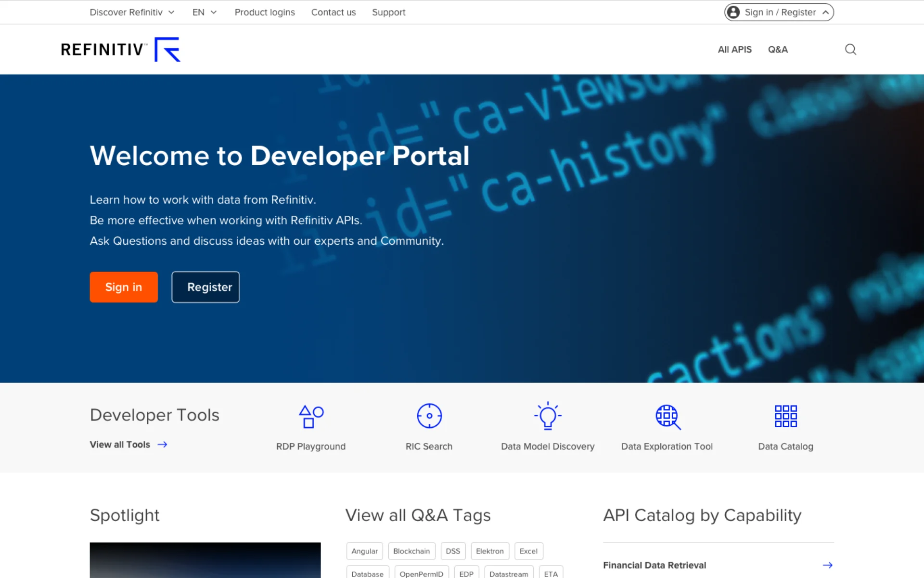Go home via the Refinitiv logo

[120, 49]
